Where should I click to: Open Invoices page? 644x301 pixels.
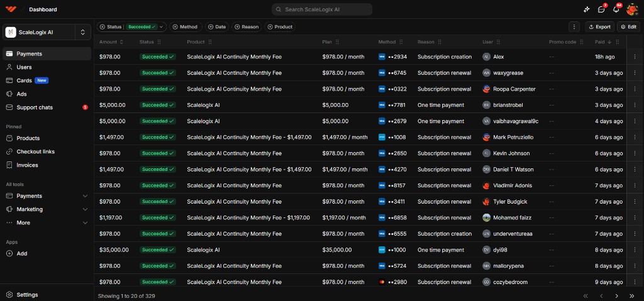[47, 165]
